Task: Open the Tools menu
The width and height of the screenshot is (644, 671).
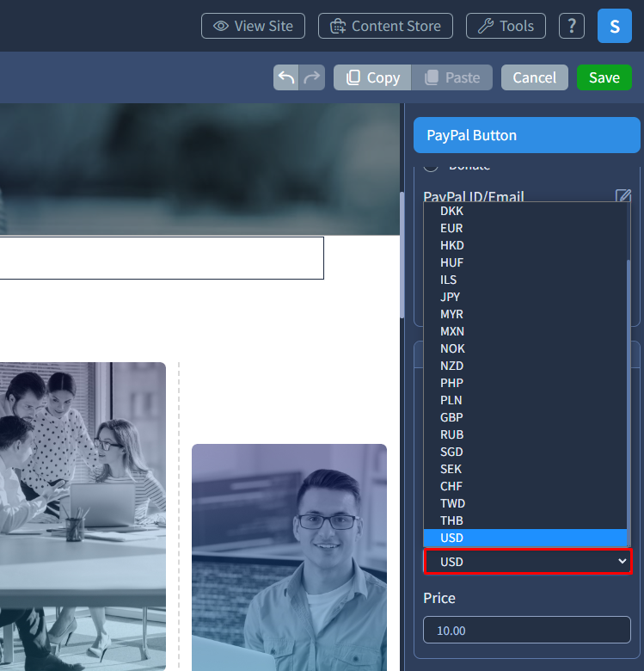Action: point(506,26)
